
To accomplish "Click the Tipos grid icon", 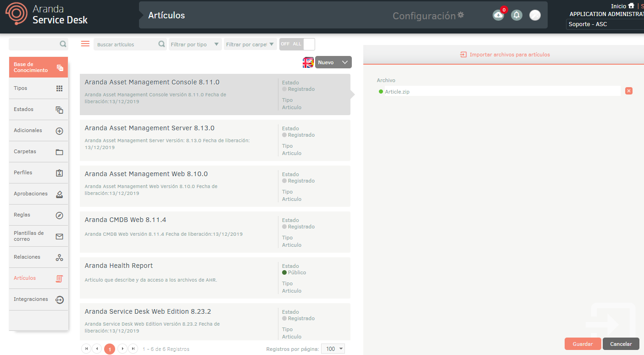I will pos(59,89).
